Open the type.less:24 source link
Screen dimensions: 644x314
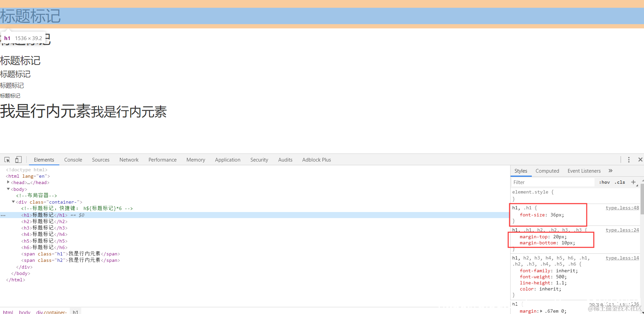[622, 230]
